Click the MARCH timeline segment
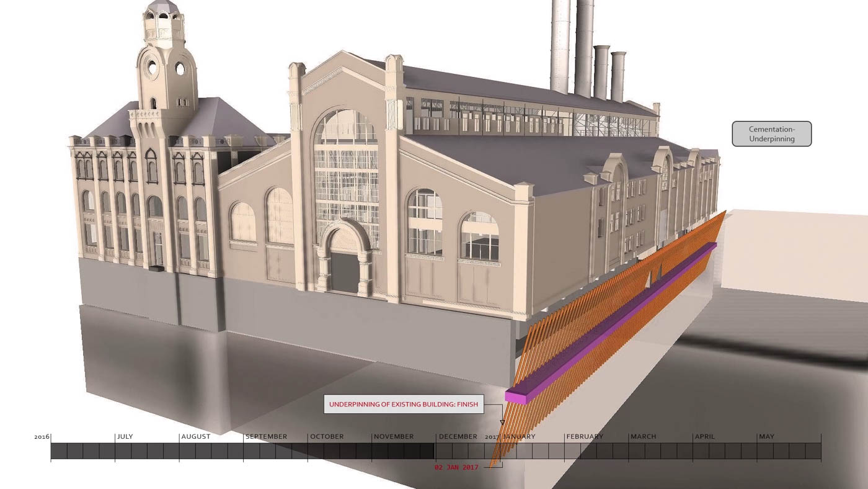Viewport: 868px width, 489px height. point(643,436)
